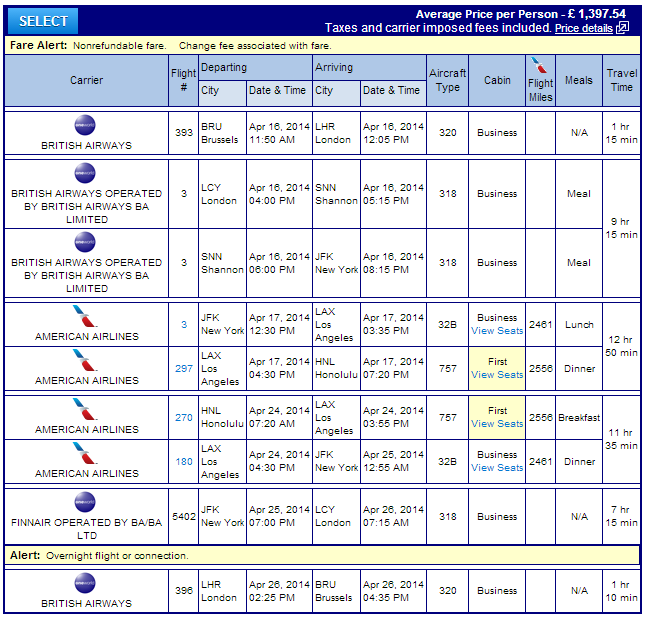Image resolution: width=647 pixels, height=619 pixels.
Task: Click the 1 hr 10 min travel time
Action: 621,591
